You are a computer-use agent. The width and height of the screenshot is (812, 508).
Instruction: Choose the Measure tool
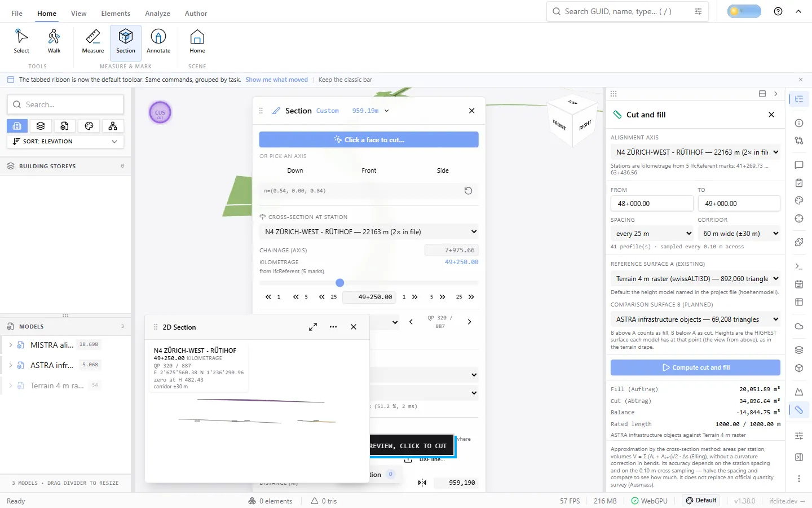(93, 42)
